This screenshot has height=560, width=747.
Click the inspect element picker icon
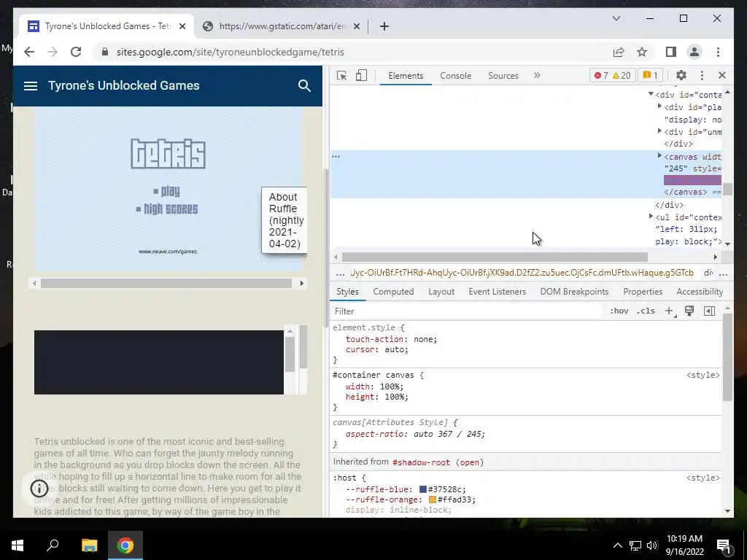tap(341, 75)
